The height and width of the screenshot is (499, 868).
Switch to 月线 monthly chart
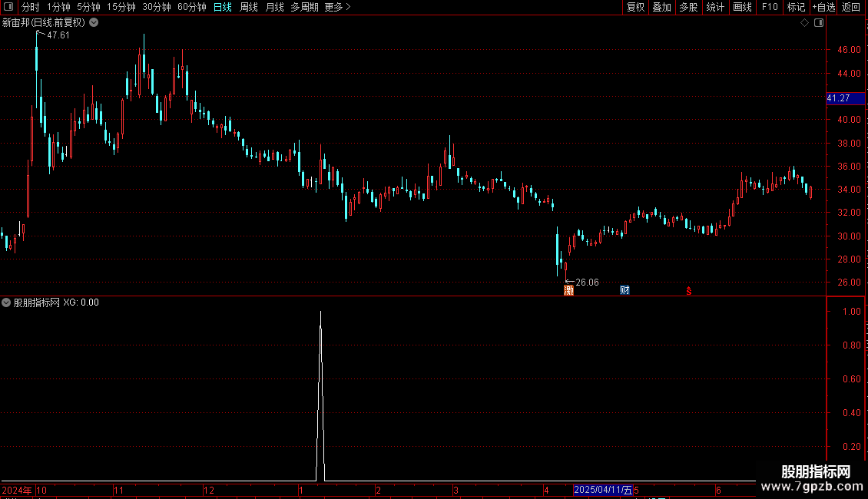(x=274, y=7)
